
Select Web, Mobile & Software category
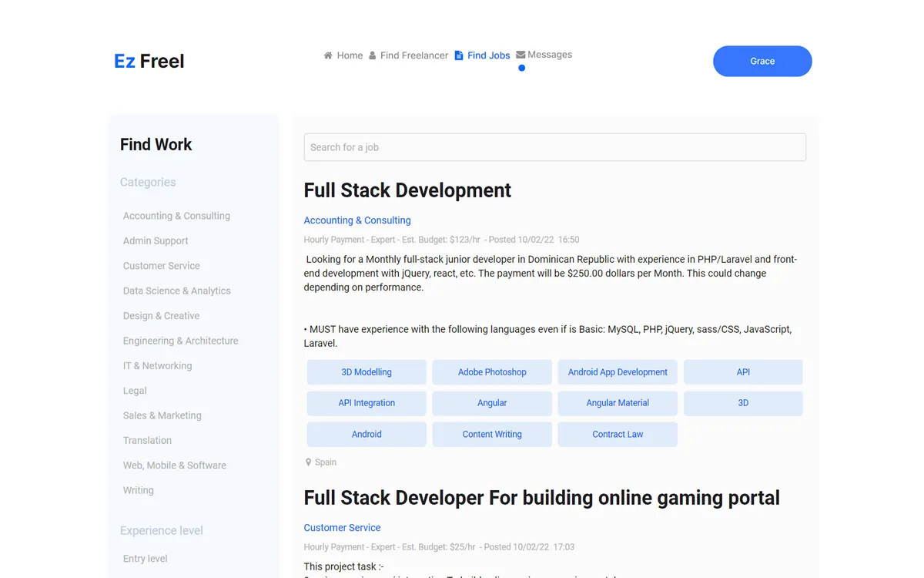(x=175, y=465)
